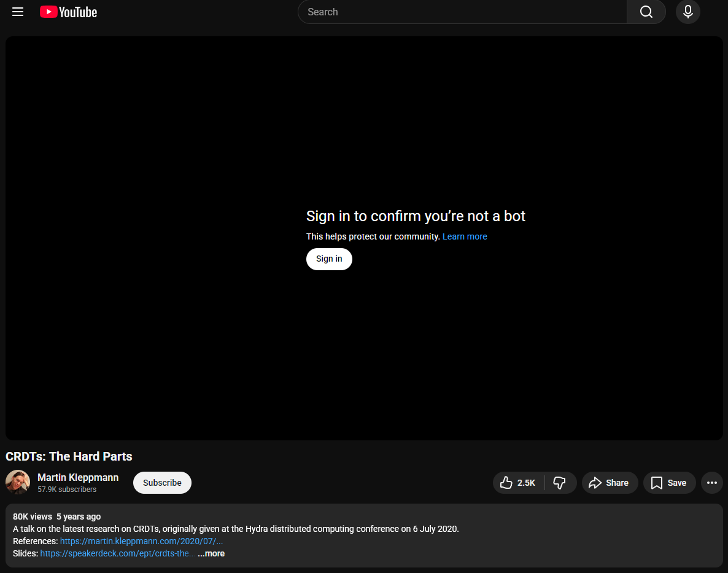Subscribe to Martin Kleppmann
Viewport: 728px width, 573px height.
[162, 483]
